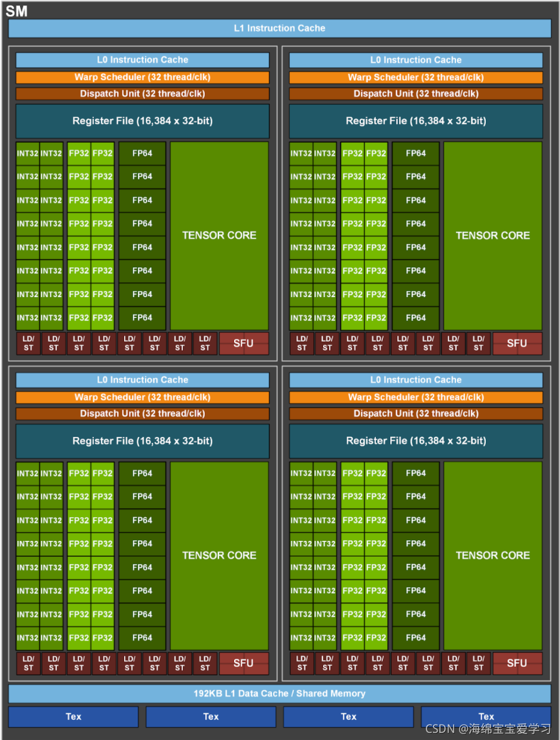Screen dimensions: 560x740
Task: Click the SFU unit in upper-left block
Action: (x=243, y=344)
